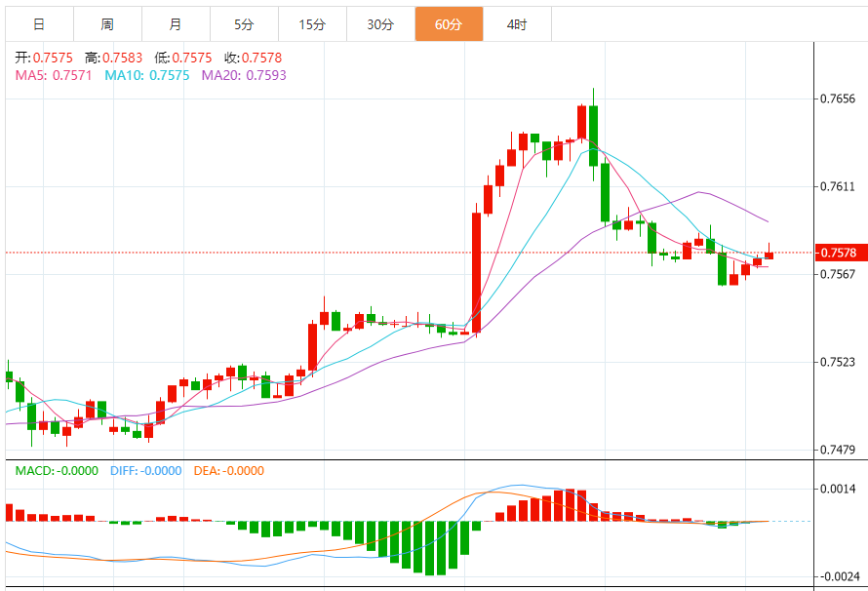Select the 周 (weekly) chart tab
This screenshot has height=591, width=868.
click(x=106, y=24)
